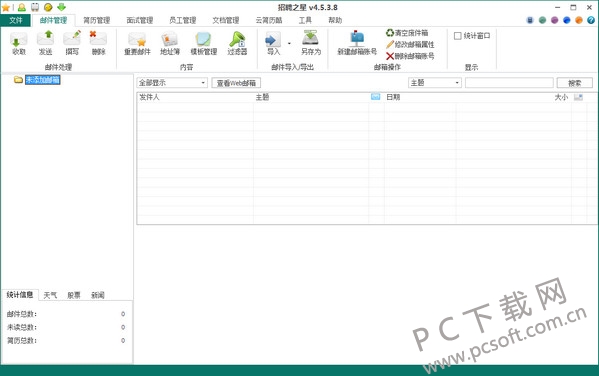This screenshot has width=599, height=376.
Task: Click the envelope column header icon
Action: tap(376, 97)
